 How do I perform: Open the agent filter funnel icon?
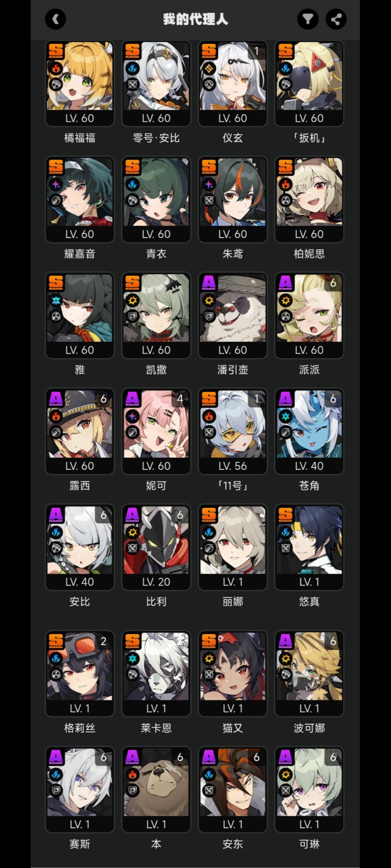(x=308, y=19)
